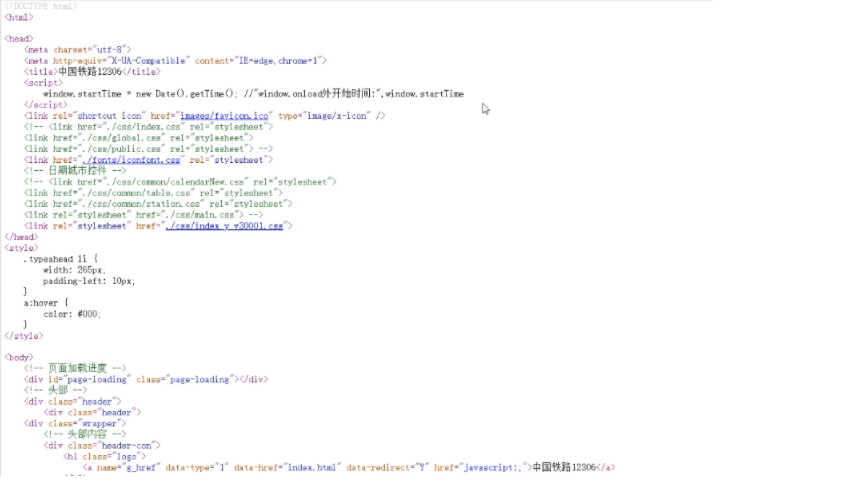Open the images/favicon.ico link
The height and width of the screenshot is (483, 851).
224,116
